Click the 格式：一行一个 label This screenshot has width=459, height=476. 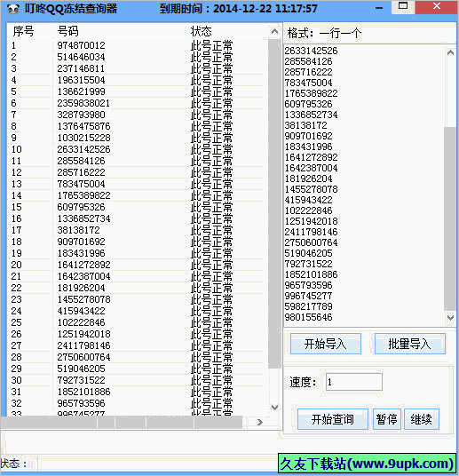tap(324, 33)
